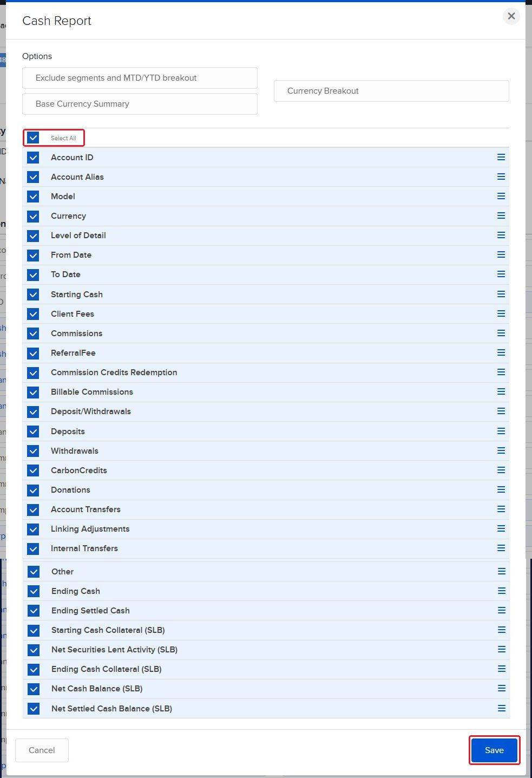Uncheck the Model checkbox
This screenshot has height=778, width=532.
click(33, 197)
